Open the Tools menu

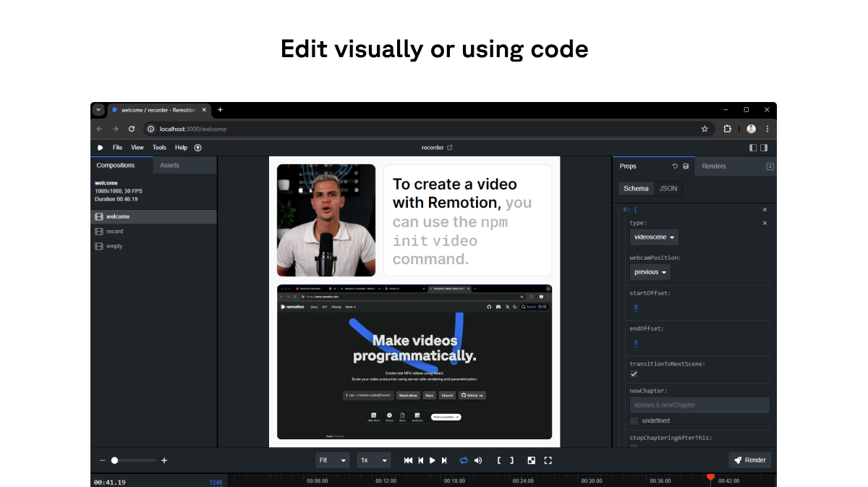click(159, 148)
